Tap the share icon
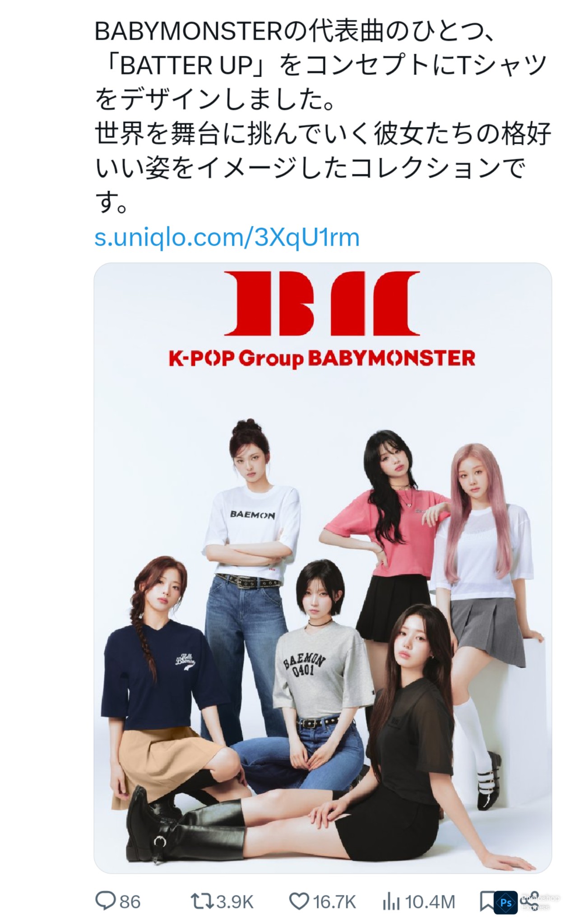The height and width of the screenshot is (924, 570). click(x=533, y=901)
